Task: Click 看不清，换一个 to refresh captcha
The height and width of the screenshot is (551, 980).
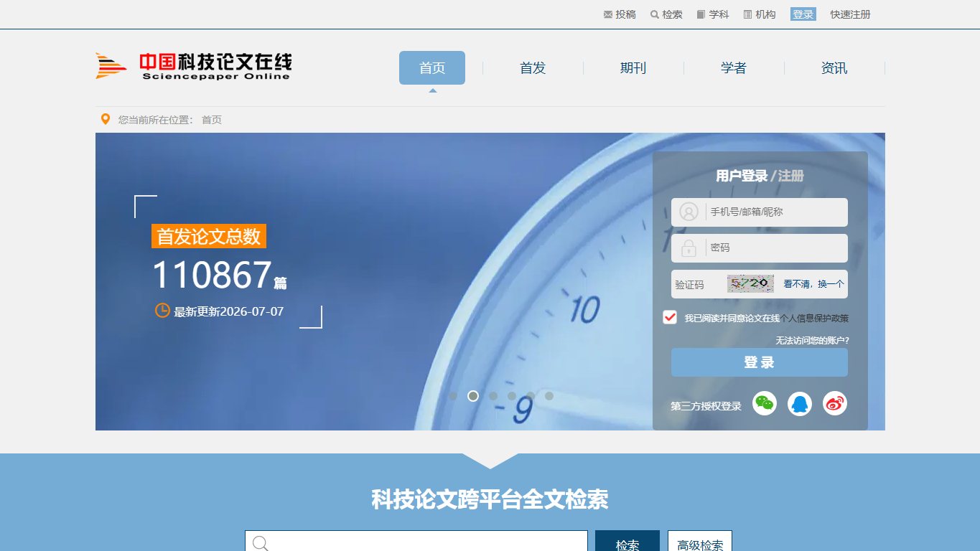Action: (x=813, y=284)
